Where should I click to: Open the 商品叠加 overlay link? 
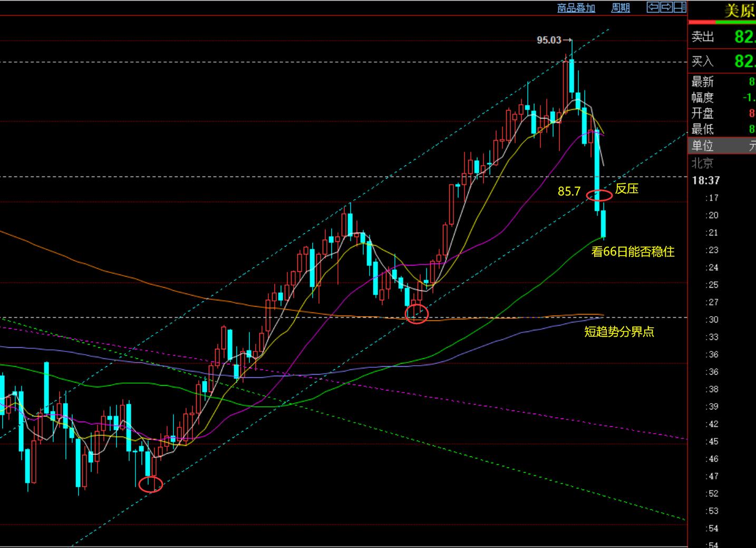pyautogui.click(x=576, y=8)
